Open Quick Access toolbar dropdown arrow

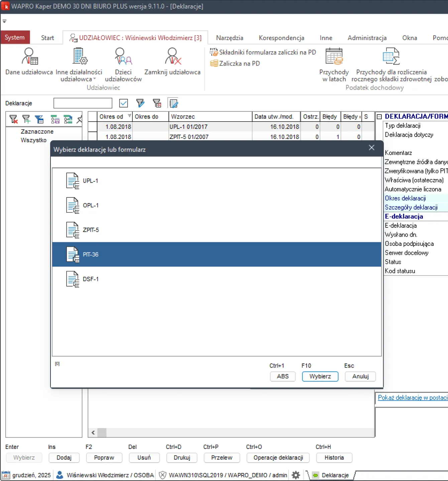(x=4, y=21)
